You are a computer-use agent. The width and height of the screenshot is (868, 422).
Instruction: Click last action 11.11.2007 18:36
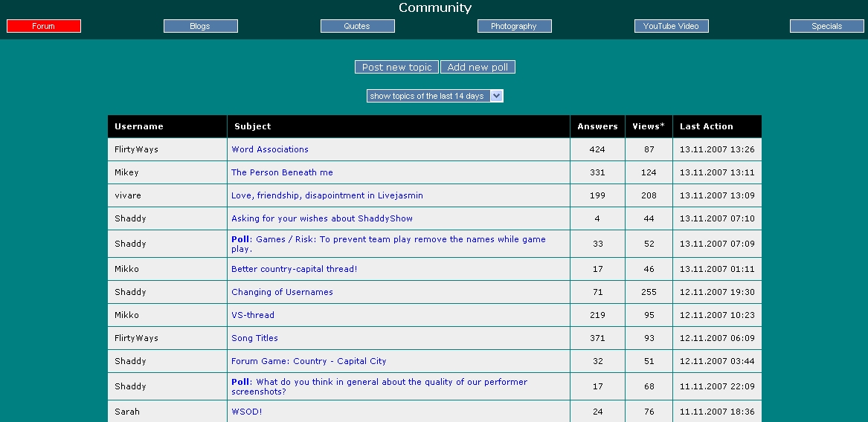point(717,412)
